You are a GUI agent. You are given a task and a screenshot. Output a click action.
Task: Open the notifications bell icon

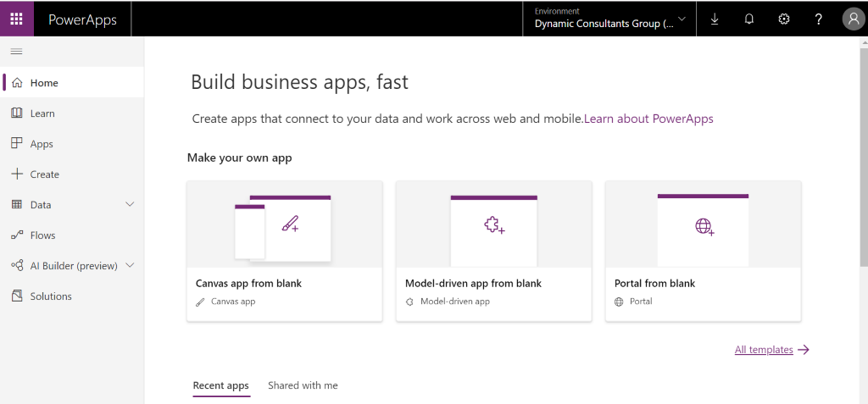point(749,19)
